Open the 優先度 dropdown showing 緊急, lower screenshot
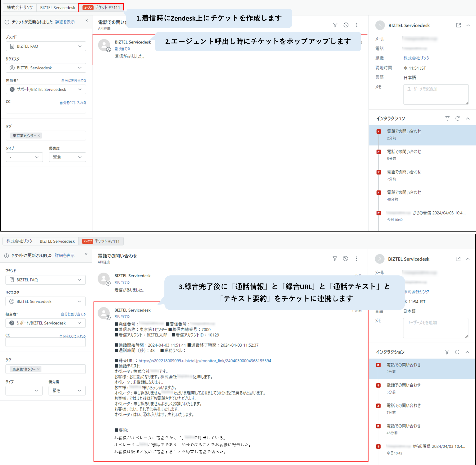Viewport: 476px width, 465px height. [67, 390]
